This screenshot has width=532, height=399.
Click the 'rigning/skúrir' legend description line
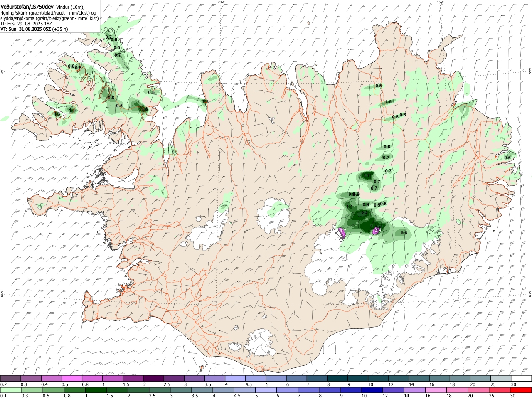pyautogui.click(x=48, y=12)
